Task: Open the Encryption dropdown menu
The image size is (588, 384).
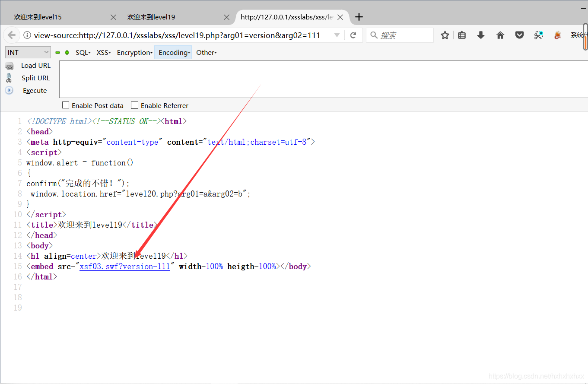Action: tap(135, 53)
